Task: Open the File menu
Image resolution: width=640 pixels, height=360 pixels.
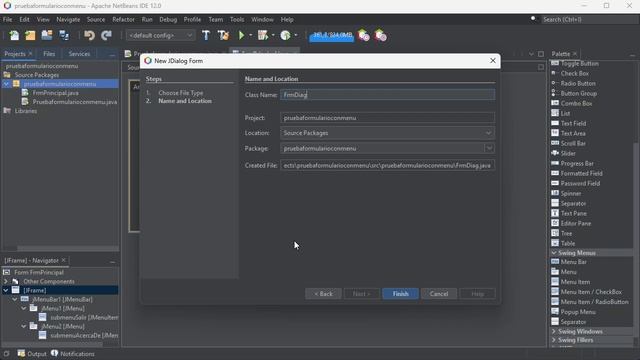Action: coord(7,20)
